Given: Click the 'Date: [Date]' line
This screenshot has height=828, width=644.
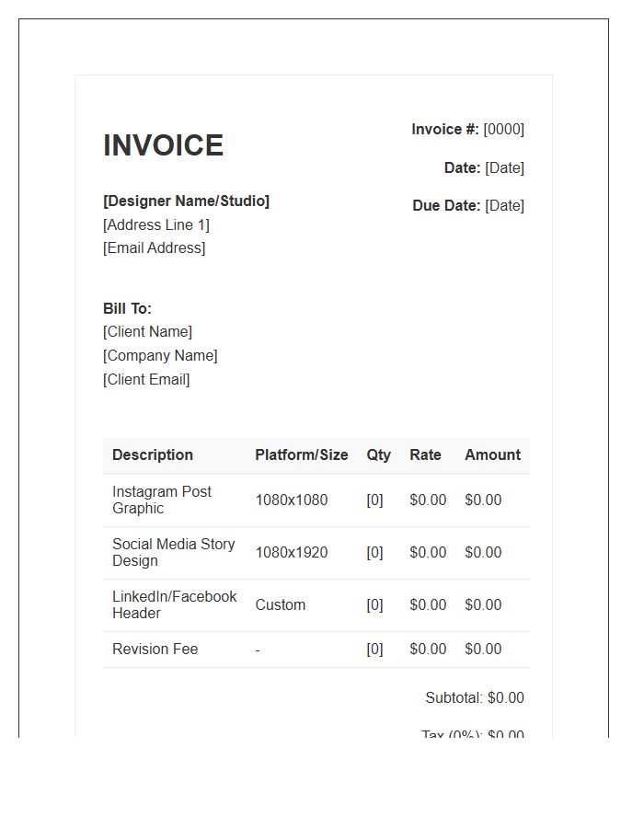Looking at the screenshot, I should [484, 168].
